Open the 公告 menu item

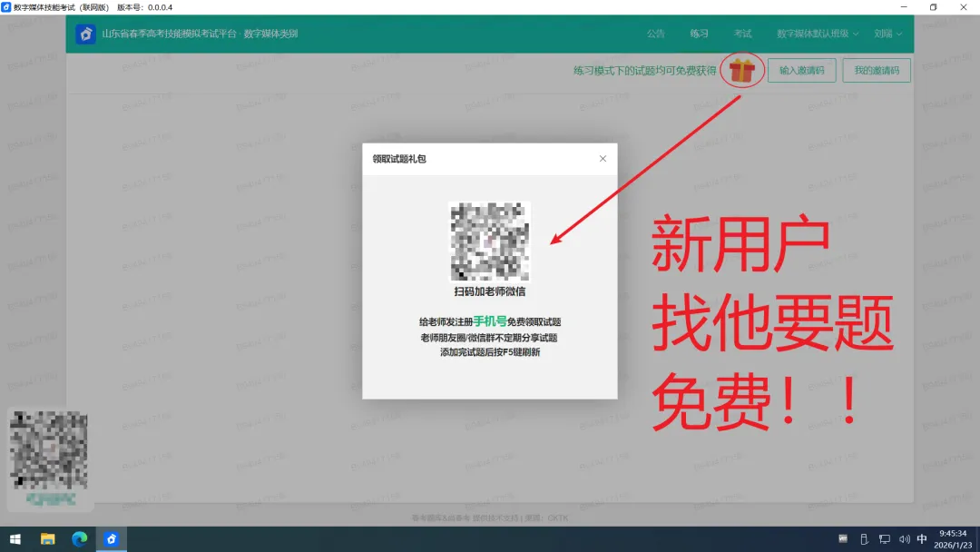click(656, 34)
